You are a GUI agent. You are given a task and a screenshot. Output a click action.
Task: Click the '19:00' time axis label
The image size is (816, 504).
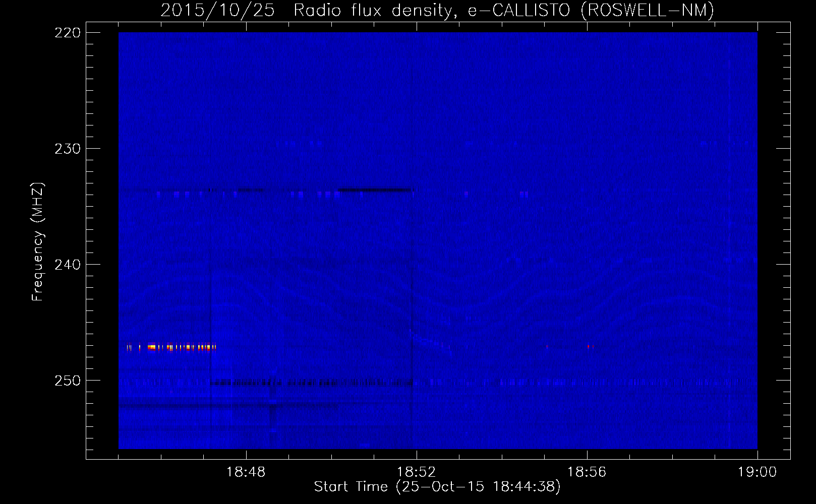[x=757, y=472]
